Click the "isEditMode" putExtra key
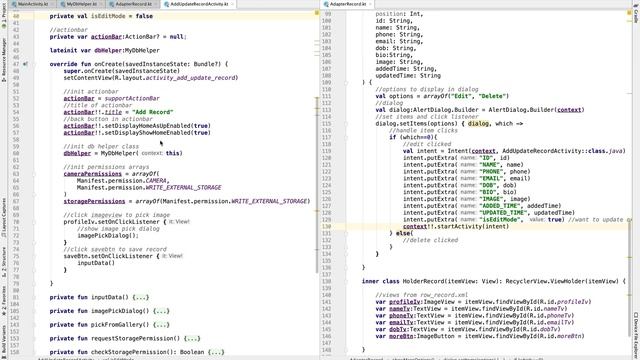This screenshot has height=360, width=640. click(x=501, y=220)
